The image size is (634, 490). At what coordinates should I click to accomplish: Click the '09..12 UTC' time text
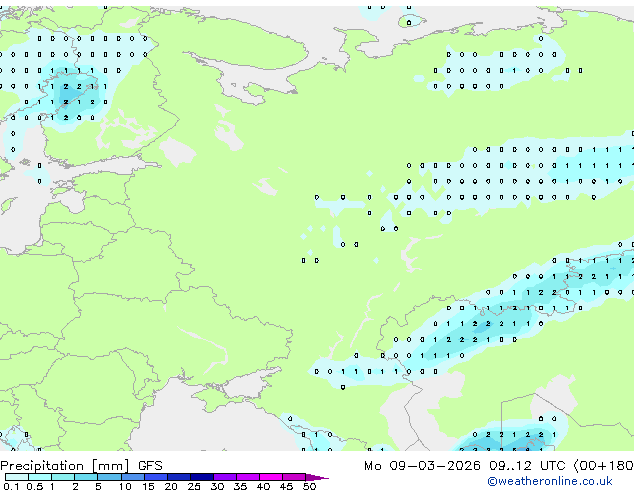coord(527,466)
